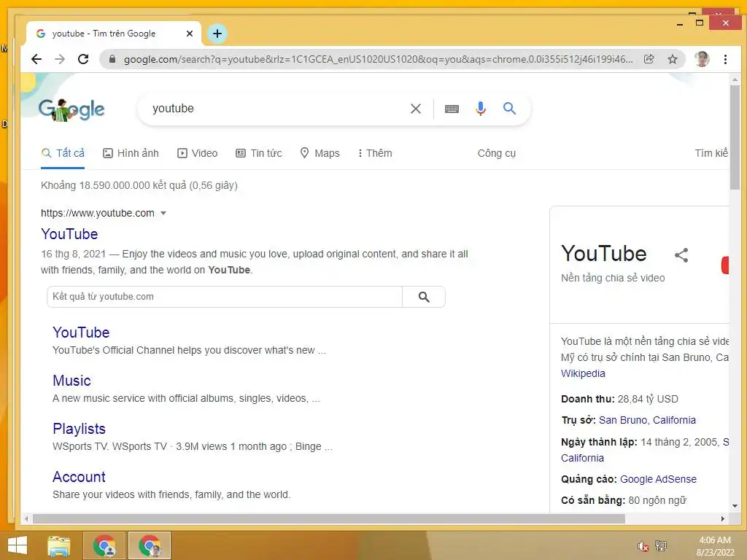Switch to the second Chrome taskbar window
Screen dimensions: 747x560
click(x=149, y=545)
